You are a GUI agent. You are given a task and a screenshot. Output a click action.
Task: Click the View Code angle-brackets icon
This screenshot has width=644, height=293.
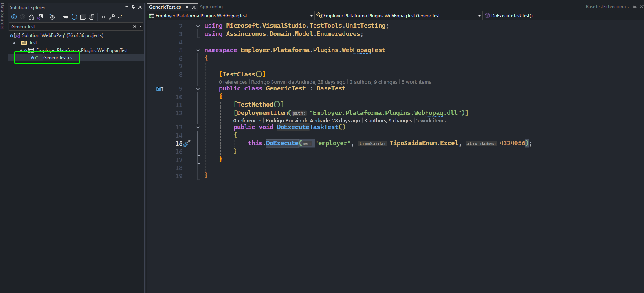point(103,17)
